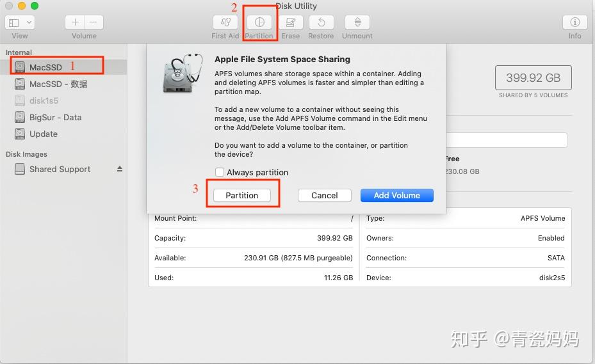Select the Partition toolbar icon
The height and width of the screenshot is (364, 595).
point(259,22)
